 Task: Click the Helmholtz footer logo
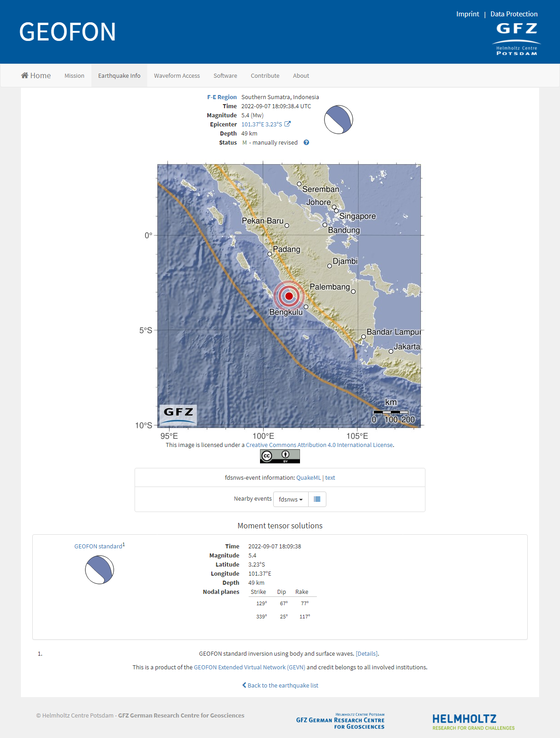(473, 722)
